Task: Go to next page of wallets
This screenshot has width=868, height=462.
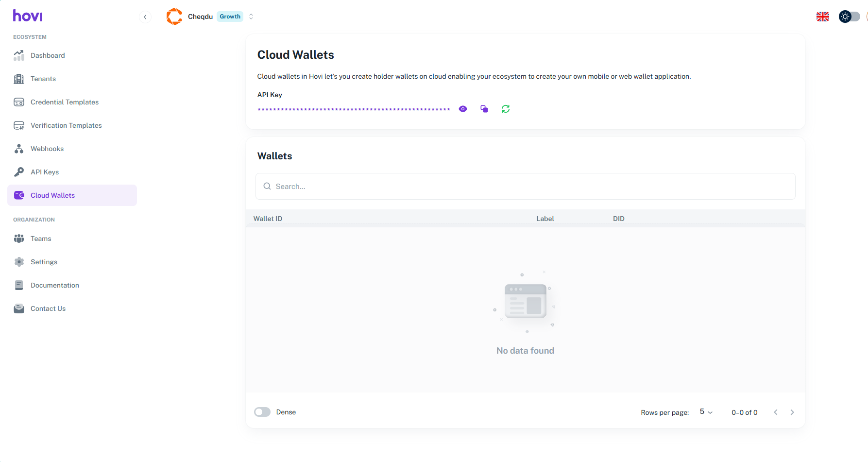Action: pyautogui.click(x=792, y=412)
